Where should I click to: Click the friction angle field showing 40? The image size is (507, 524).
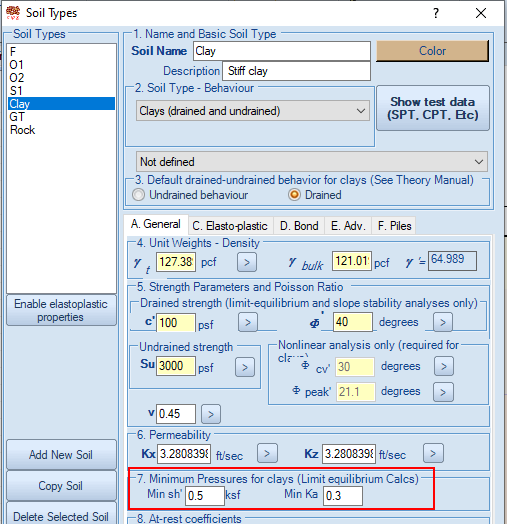[353, 322]
